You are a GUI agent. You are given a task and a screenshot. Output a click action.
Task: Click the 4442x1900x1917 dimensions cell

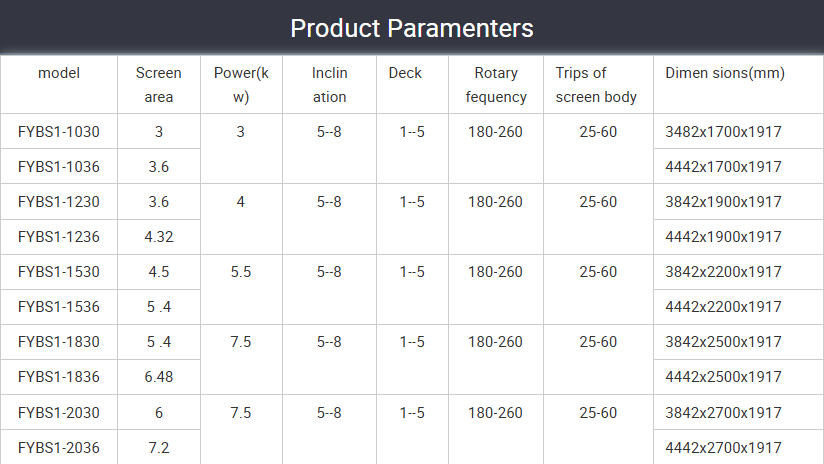[x=723, y=236]
